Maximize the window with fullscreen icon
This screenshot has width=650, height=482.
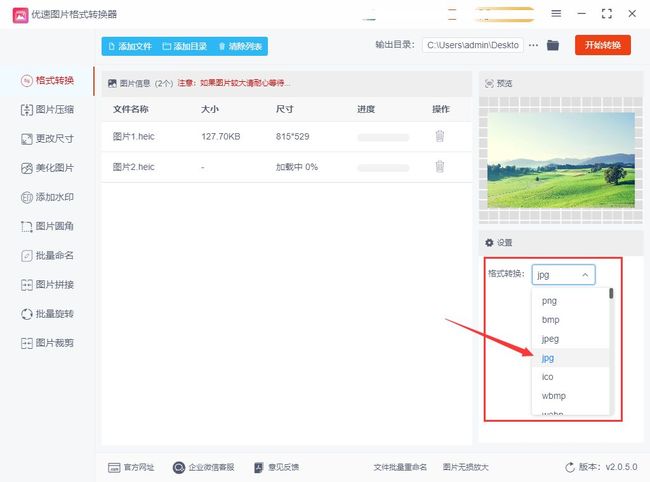point(606,14)
